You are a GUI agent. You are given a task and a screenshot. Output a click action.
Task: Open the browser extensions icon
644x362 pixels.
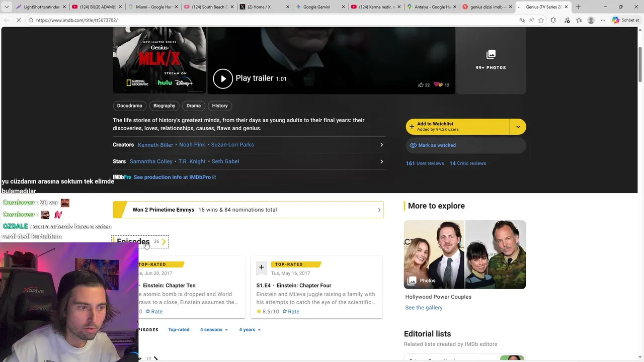553,20
